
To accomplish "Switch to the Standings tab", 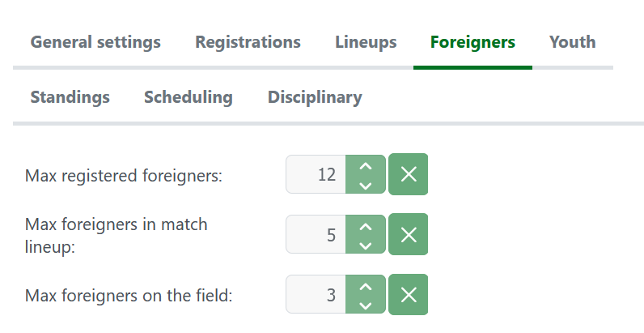I will 70,97.
